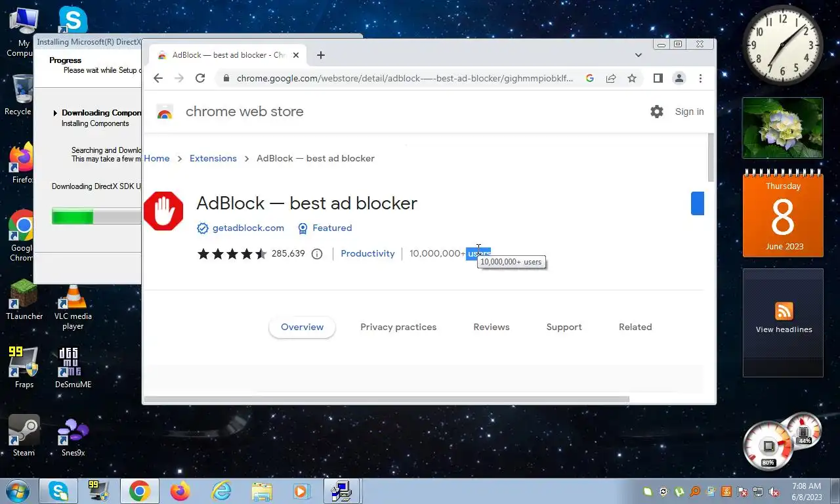Click the Featured badge
Image resolution: width=840 pixels, height=504 pixels.
325,228
